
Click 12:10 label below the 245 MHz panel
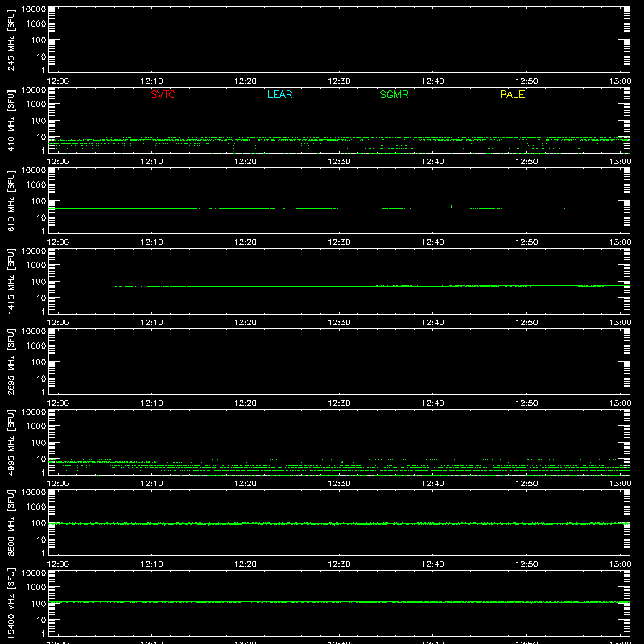(151, 81)
